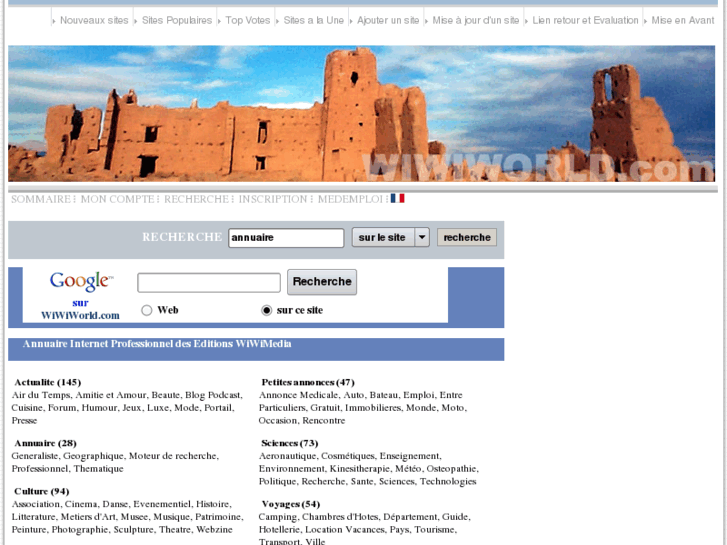Open MON COMPTE link

[117, 199]
